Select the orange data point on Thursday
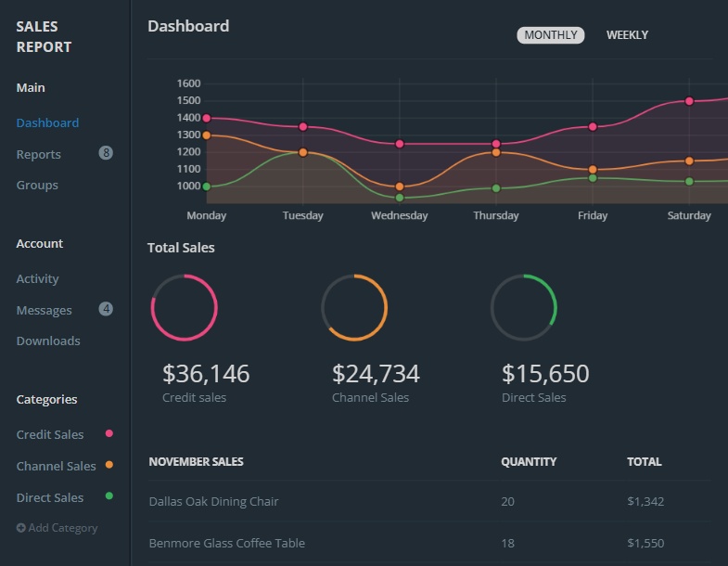 pos(496,152)
